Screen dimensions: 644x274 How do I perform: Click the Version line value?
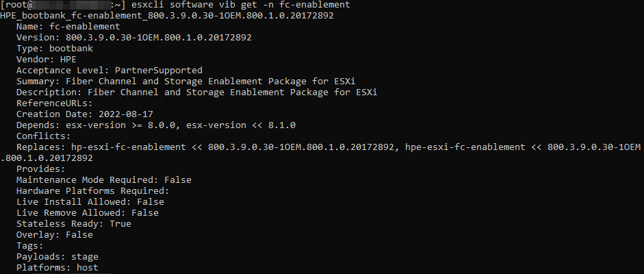159,37
